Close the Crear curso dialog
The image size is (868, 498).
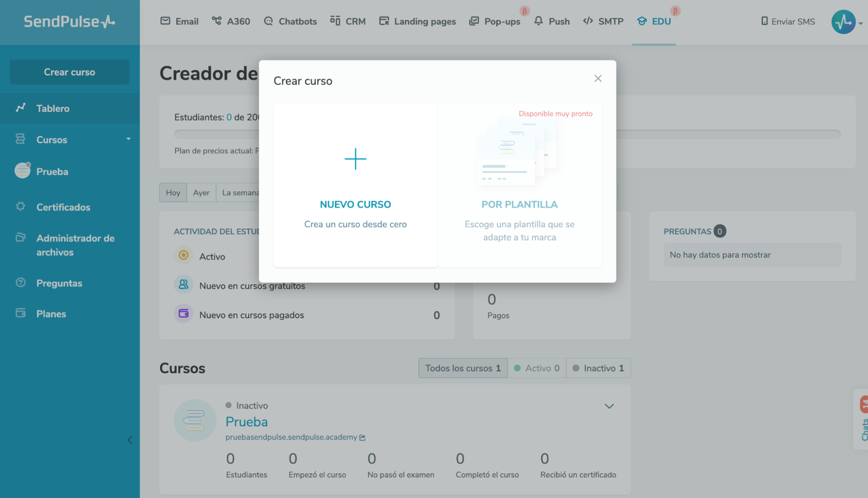tap(598, 79)
